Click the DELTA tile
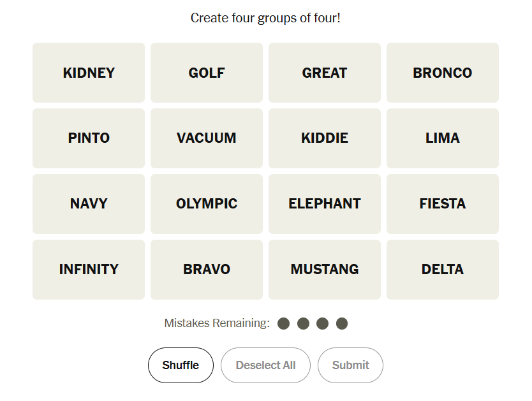Screen dimensions: 532x401 pos(442,270)
